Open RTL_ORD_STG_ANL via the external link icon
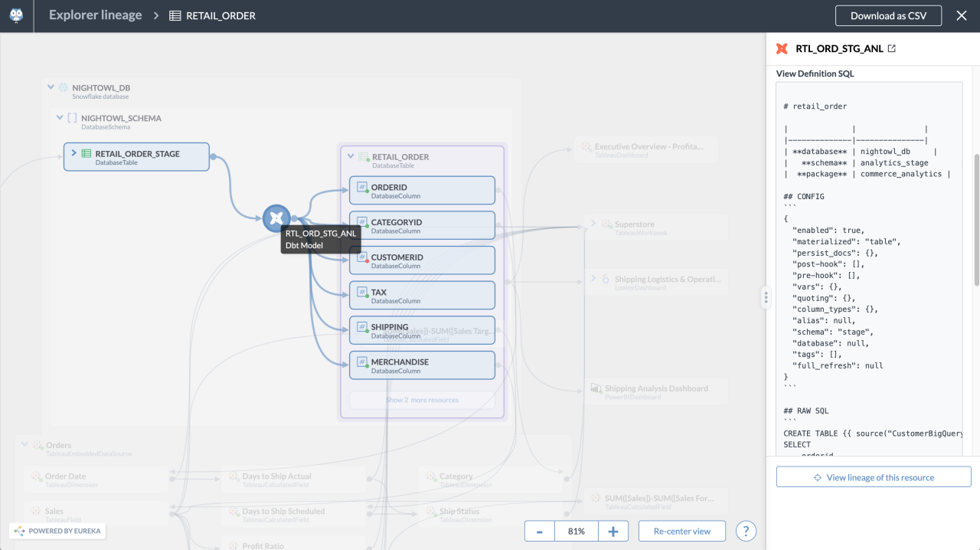The width and height of the screenshot is (980, 550). tap(891, 48)
